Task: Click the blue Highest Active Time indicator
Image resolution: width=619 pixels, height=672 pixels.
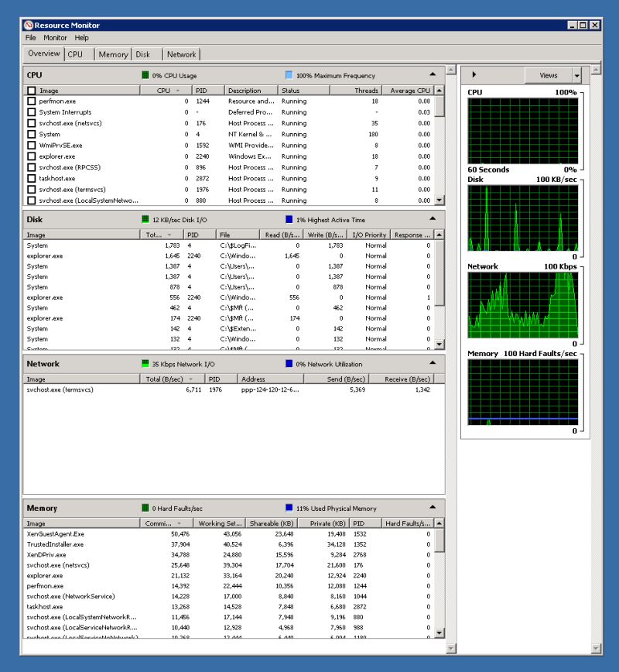Action: point(288,219)
